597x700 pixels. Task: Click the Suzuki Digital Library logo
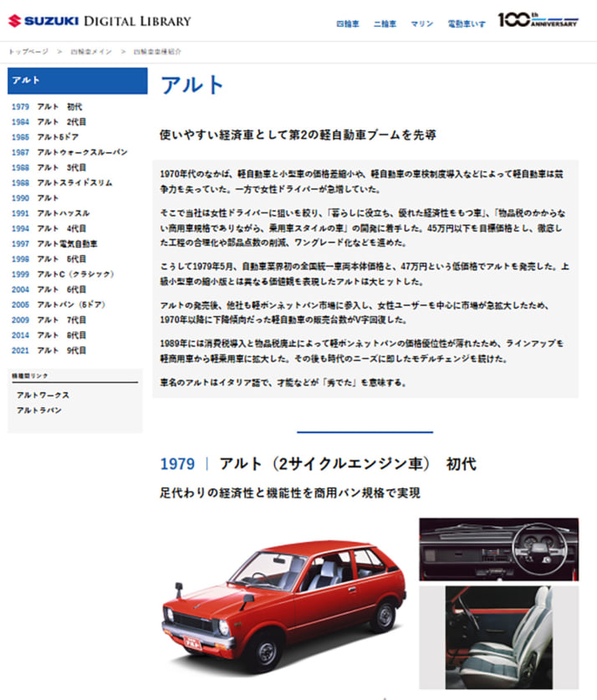(99, 21)
